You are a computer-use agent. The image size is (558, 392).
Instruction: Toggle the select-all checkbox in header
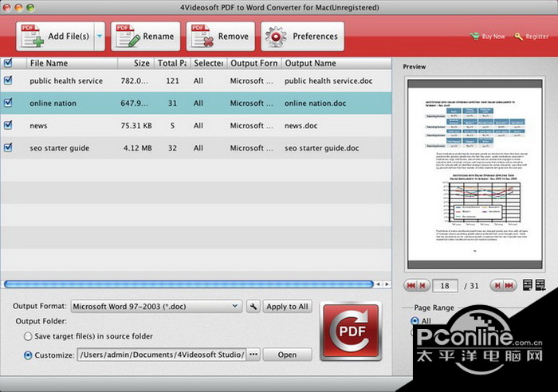(x=8, y=63)
